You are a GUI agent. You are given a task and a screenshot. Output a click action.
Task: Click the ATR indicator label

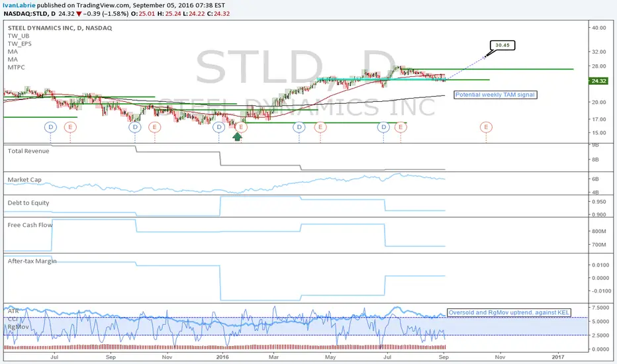coord(13,311)
